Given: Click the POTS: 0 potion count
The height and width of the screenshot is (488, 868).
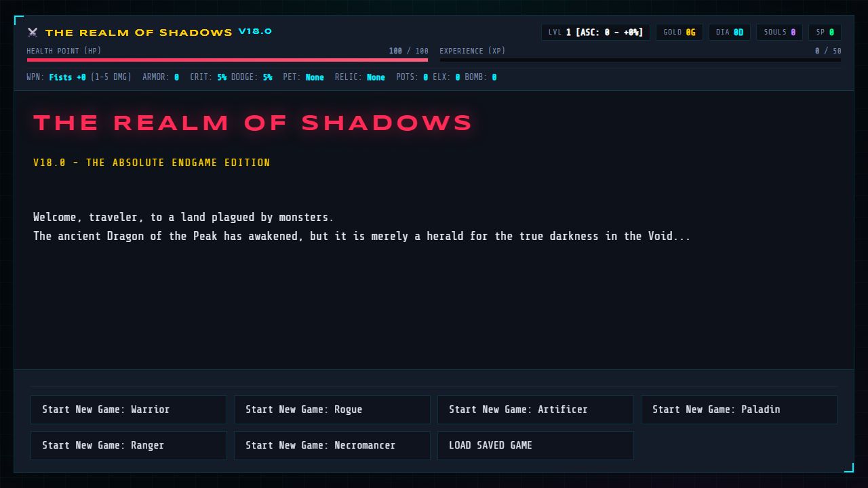Looking at the screenshot, I should [412, 77].
